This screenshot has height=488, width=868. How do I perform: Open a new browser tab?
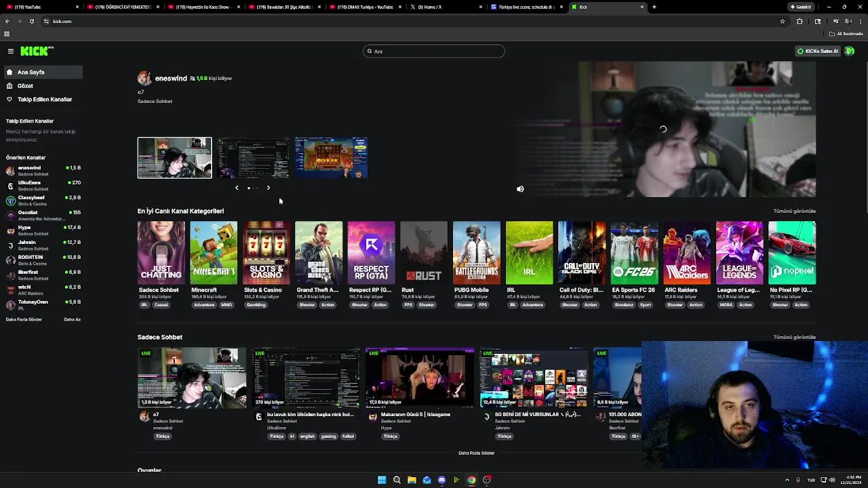coord(654,7)
